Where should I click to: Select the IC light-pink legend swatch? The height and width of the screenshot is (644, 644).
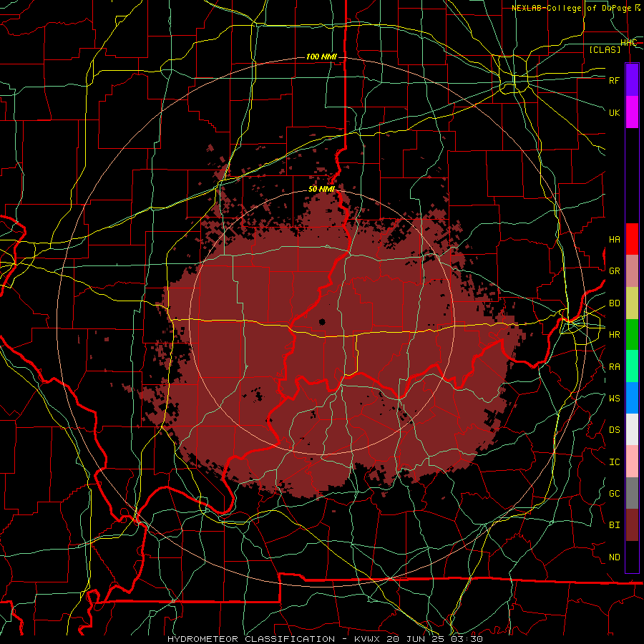[x=632, y=462]
